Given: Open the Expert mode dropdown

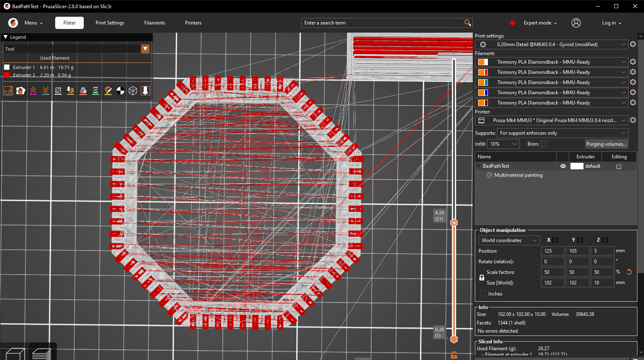Looking at the screenshot, I should tap(540, 23).
